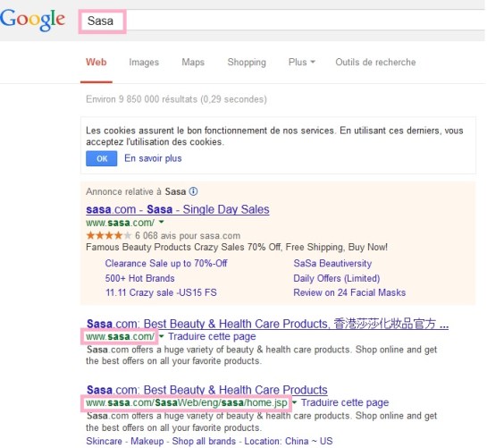Click the Environ 9 850 000 résultats text
Viewport: 487px width, 448px height.
176,99
